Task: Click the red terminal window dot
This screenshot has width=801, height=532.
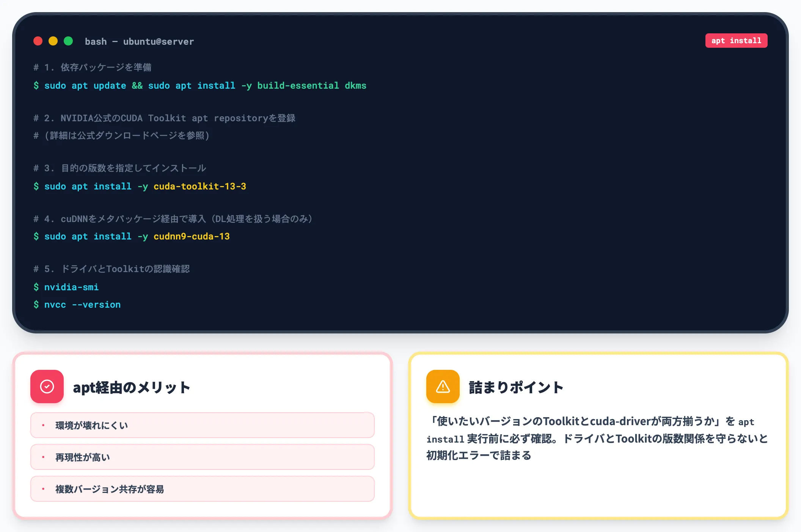Action: (38, 41)
